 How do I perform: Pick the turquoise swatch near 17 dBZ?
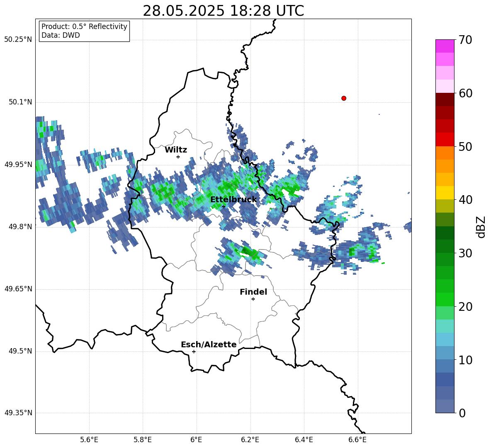445,326
